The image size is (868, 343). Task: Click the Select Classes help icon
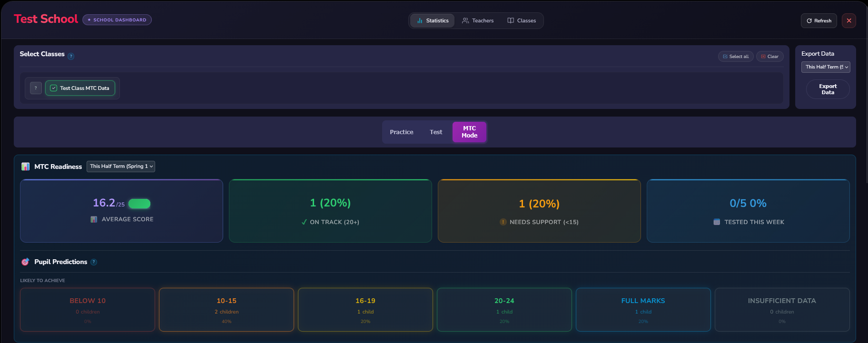click(x=71, y=56)
